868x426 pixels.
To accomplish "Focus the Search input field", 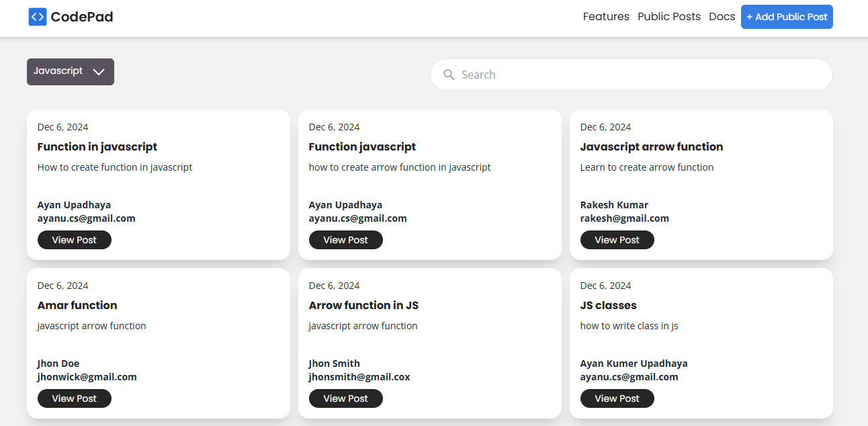I will (x=638, y=75).
